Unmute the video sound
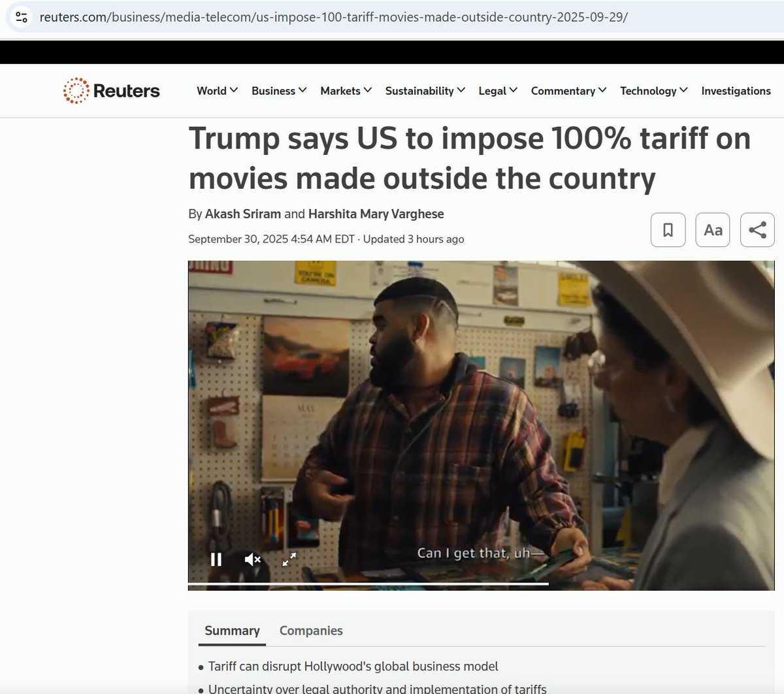Viewport: 784px width, 694px height. pyautogui.click(x=253, y=559)
